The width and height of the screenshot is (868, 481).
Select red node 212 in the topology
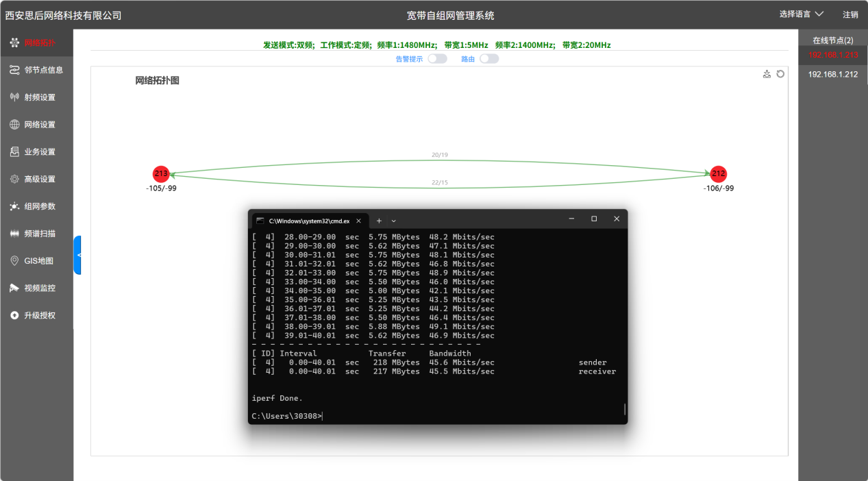[718, 174]
